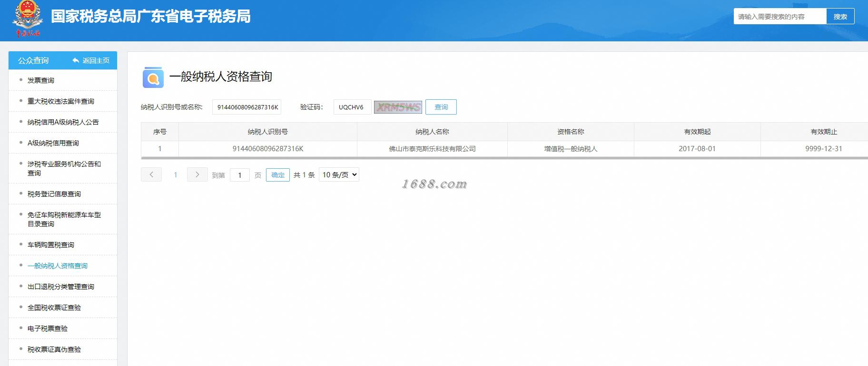Open 重大税收违法案件查询 in the sidebar

click(61, 101)
